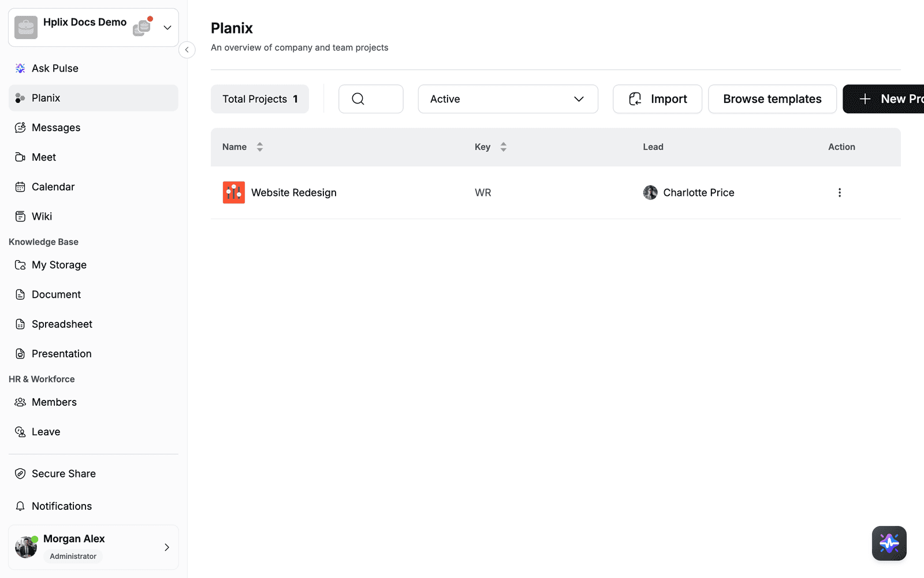Open the Active status filter dropdown
This screenshot has height=578, width=924.
[508, 99]
